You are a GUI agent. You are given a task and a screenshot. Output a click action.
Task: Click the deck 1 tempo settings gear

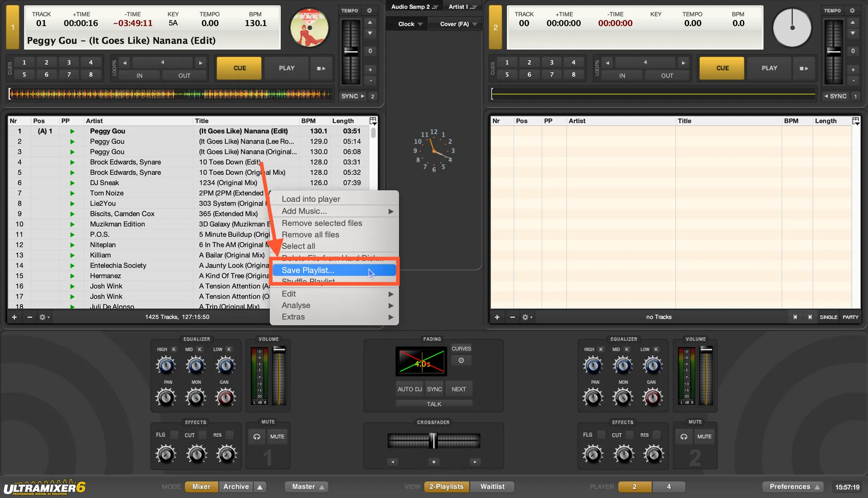(x=369, y=10)
